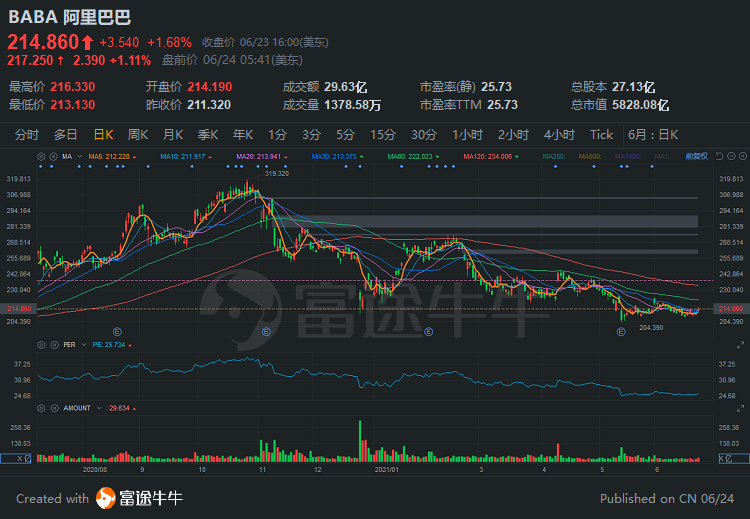Open the Tick chart tab
750x519 pixels.
coord(601,135)
